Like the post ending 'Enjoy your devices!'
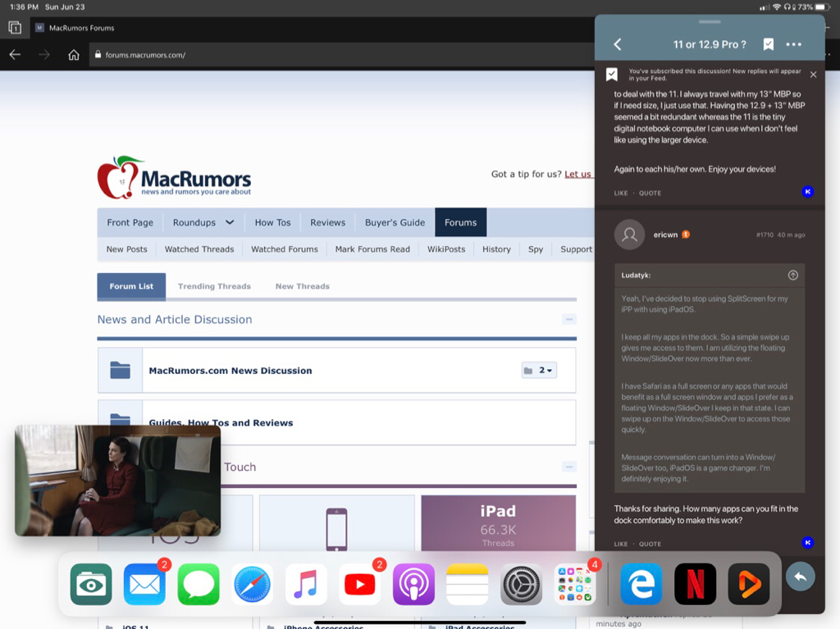This screenshot has height=629, width=840. coord(621,193)
